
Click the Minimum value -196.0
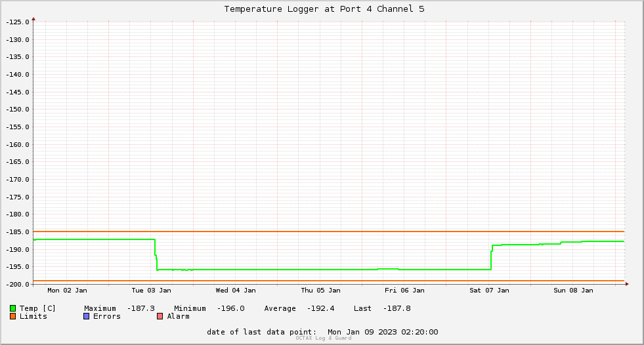[x=231, y=308]
